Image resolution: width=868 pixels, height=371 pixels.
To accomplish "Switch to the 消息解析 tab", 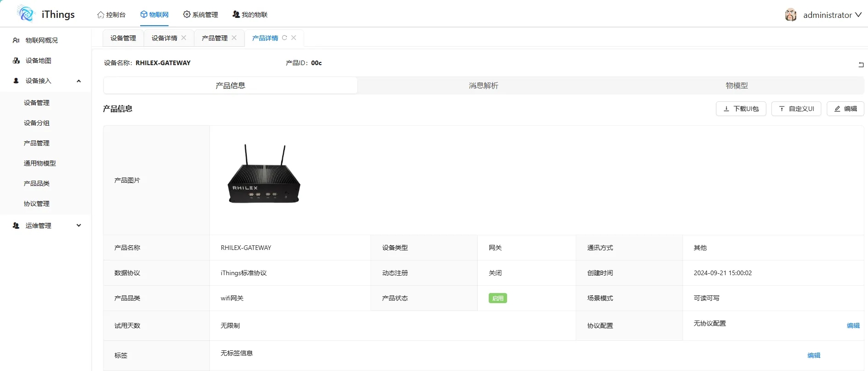I will [483, 86].
